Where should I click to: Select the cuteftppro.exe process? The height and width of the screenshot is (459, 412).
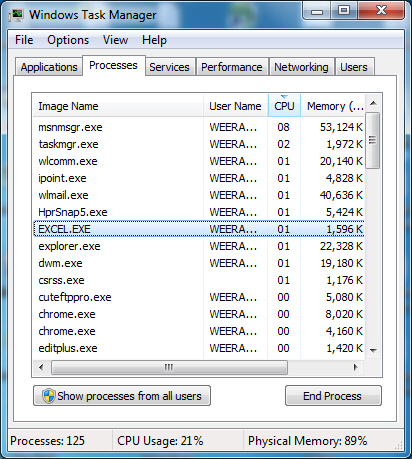click(x=199, y=297)
